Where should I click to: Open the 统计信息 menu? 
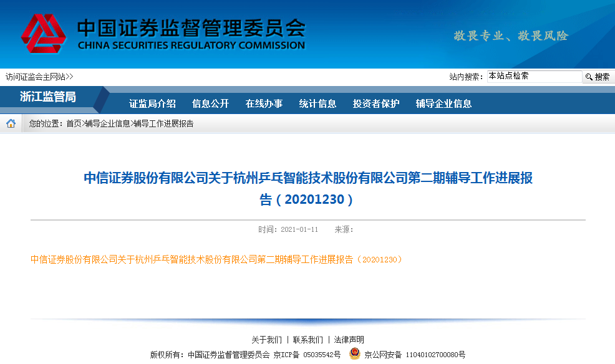point(317,104)
